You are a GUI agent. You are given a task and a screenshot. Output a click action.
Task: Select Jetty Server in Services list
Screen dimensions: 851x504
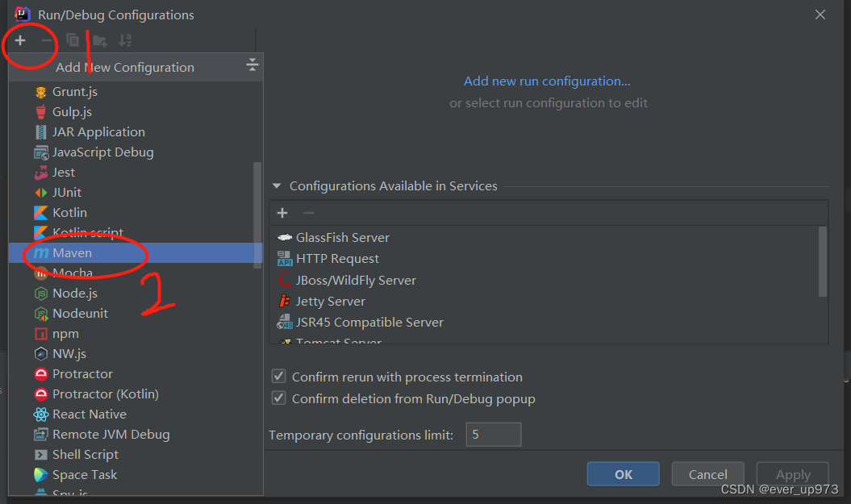click(x=544, y=301)
